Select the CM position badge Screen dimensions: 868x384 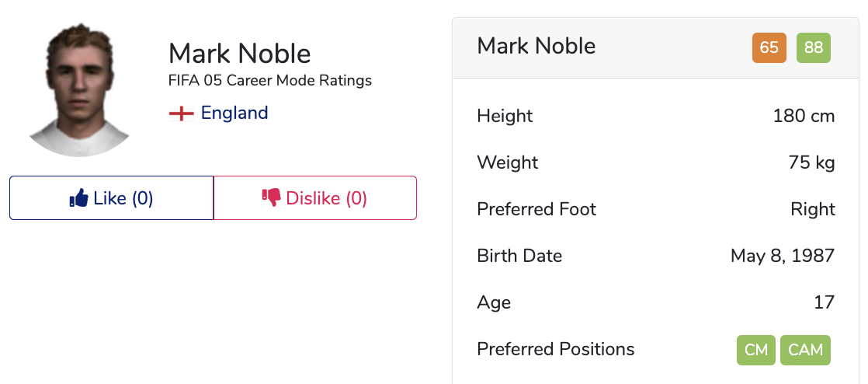(756, 351)
